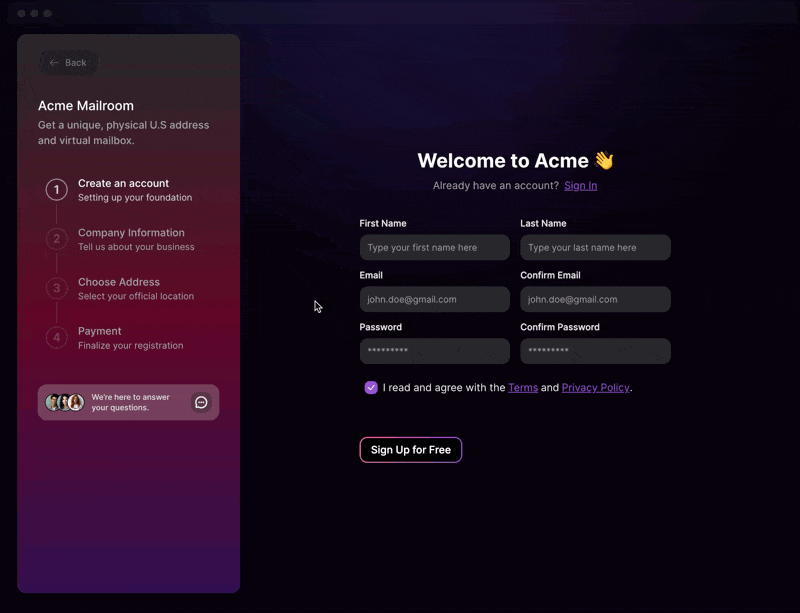Select the step 3 circle icon

click(x=57, y=288)
